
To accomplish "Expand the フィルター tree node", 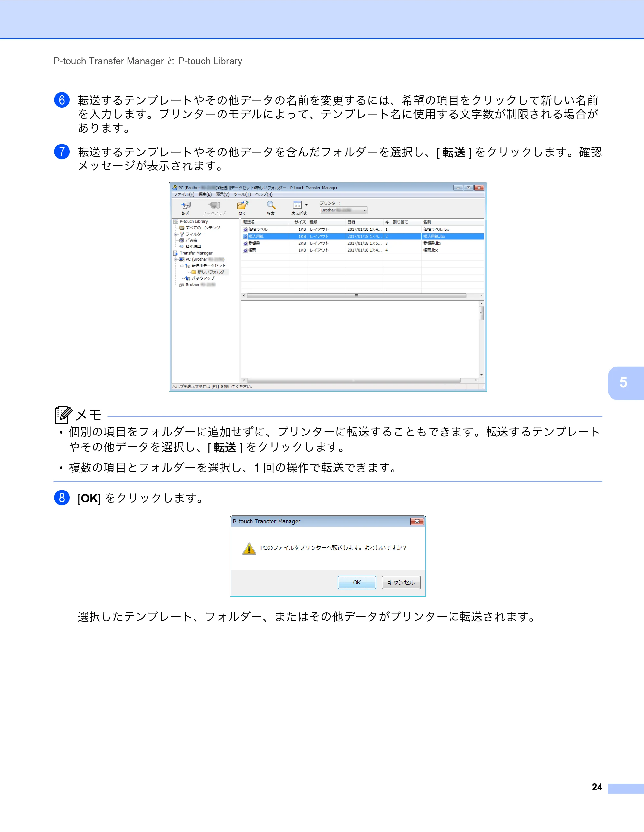I will (176, 234).
